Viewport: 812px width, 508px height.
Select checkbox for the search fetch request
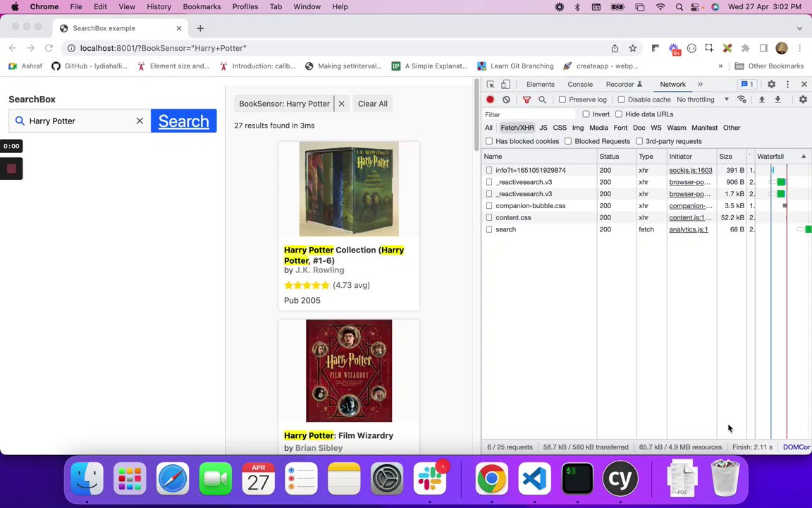click(489, 229)
